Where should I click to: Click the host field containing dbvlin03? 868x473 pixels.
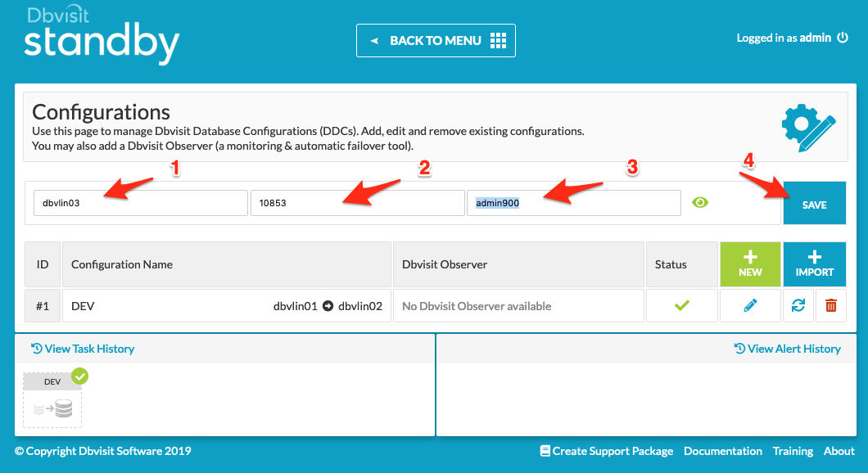point(141,203)
